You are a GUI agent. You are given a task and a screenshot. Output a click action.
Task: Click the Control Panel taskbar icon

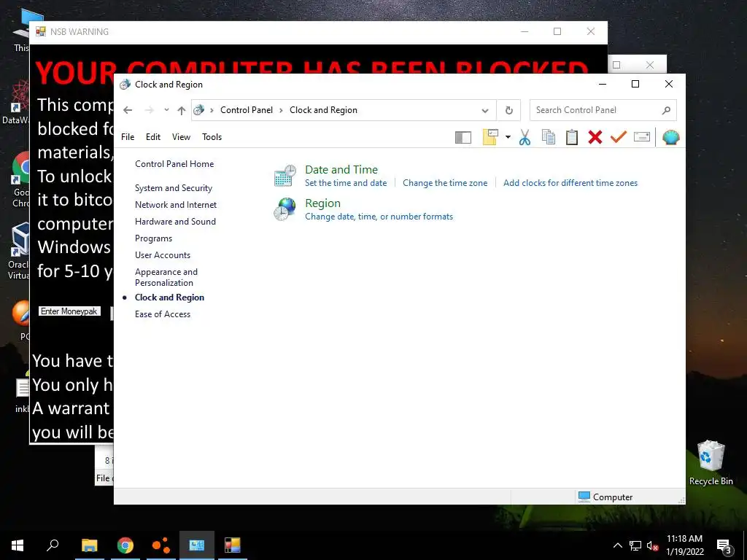tap(197, 545)
